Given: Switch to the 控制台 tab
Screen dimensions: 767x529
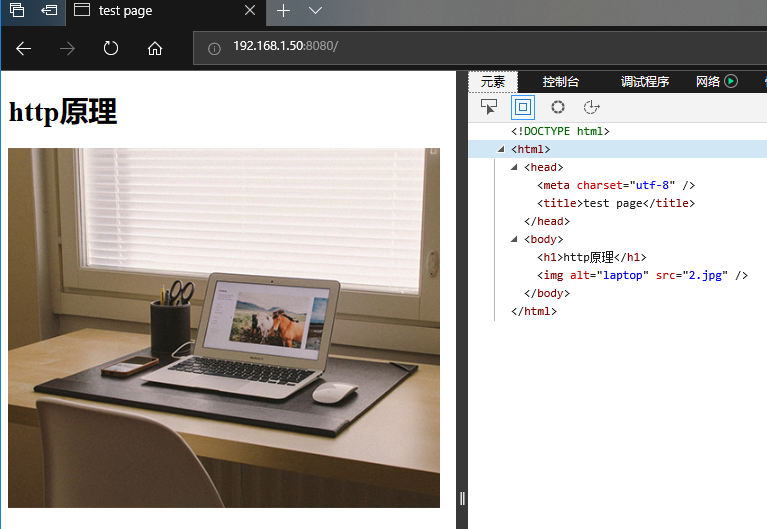Looking at the screenshot, I should pos(560,82).
